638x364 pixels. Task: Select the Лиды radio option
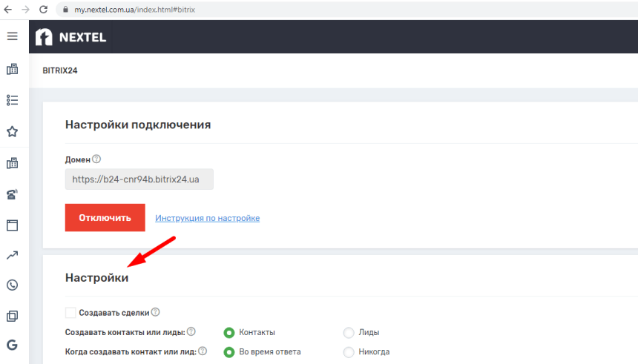[x=349, y=333]
